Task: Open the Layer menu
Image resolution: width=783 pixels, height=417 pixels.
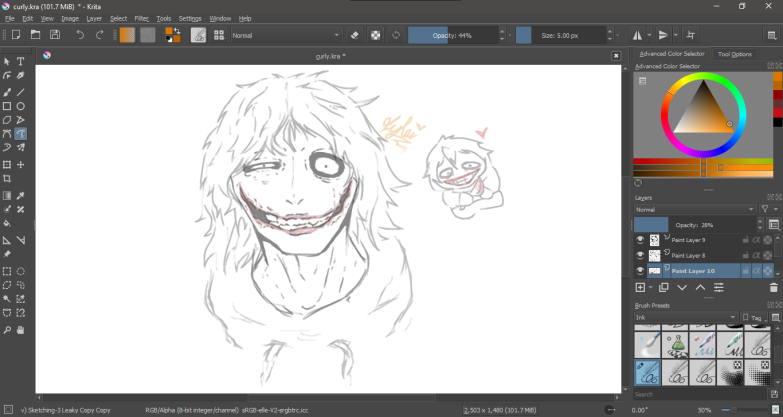Action: click(94, 18)
